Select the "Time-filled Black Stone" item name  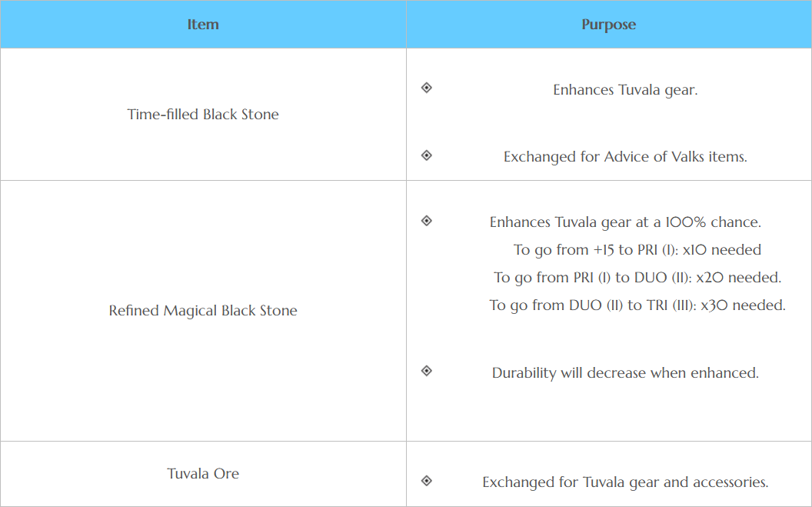203,115
